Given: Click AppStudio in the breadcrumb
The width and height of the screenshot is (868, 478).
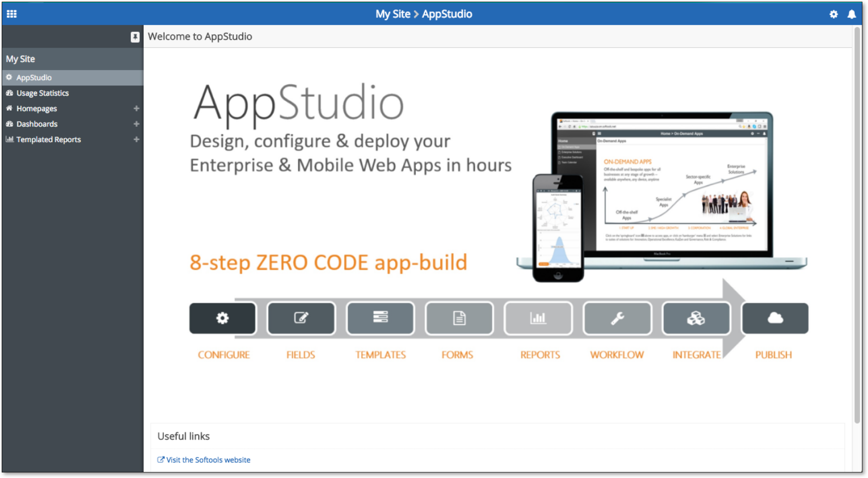Looking at the screenshot, I should click(447, 14).
